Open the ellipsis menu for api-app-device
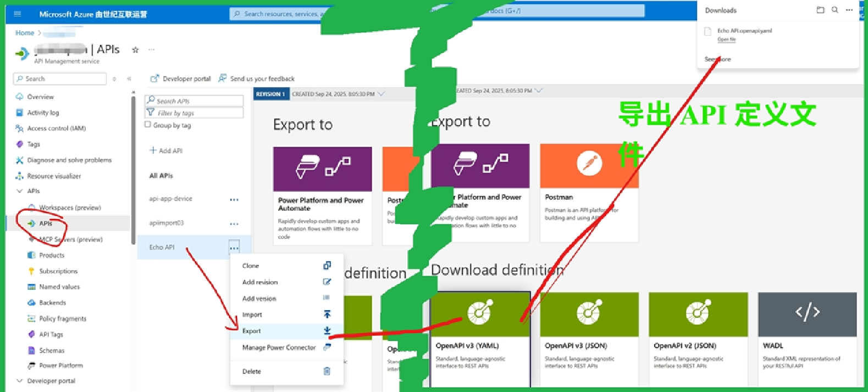868x392 pixels. click(234, 200)
